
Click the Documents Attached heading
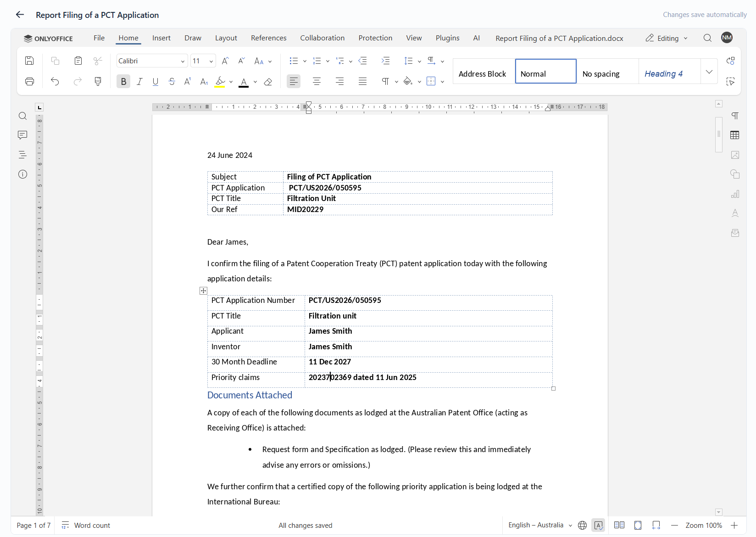coord(250,395)
